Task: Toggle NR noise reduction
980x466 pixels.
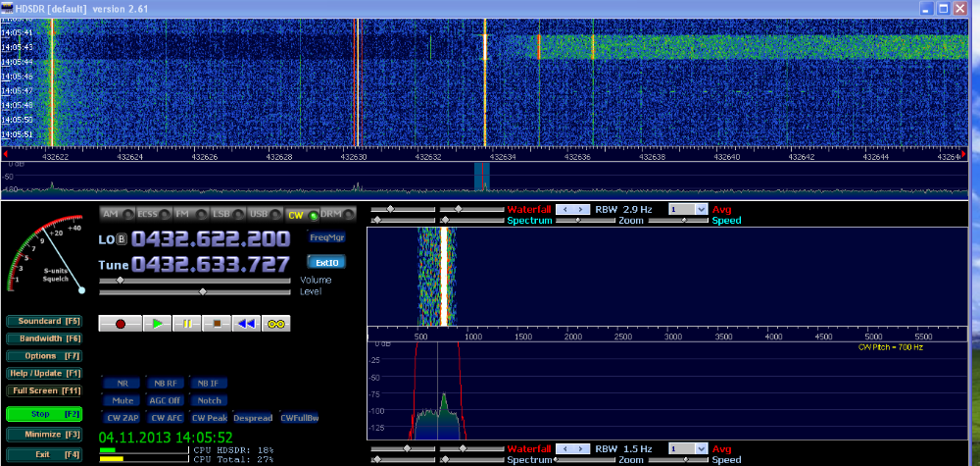Action: tap(122, 384)
